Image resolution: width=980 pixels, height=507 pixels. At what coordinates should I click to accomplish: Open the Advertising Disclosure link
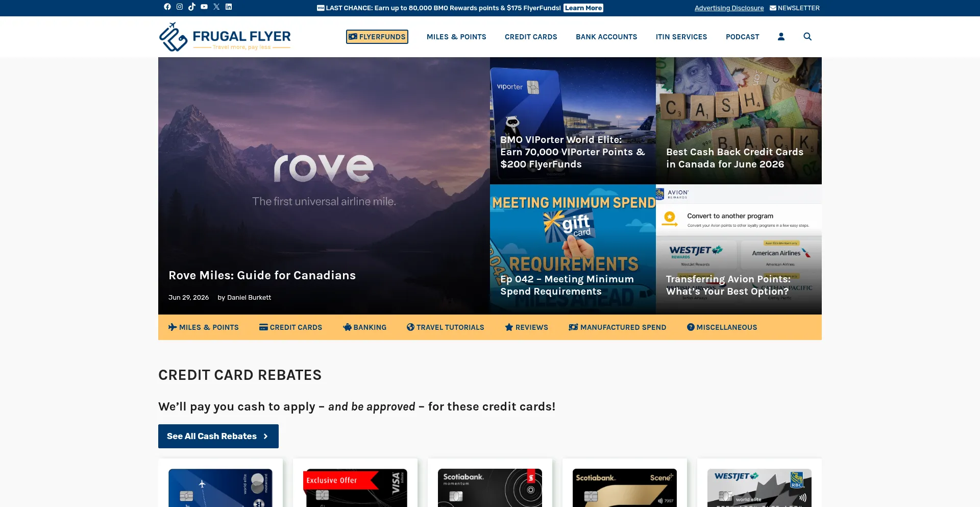pyautogui.click(x=729, y=8)
